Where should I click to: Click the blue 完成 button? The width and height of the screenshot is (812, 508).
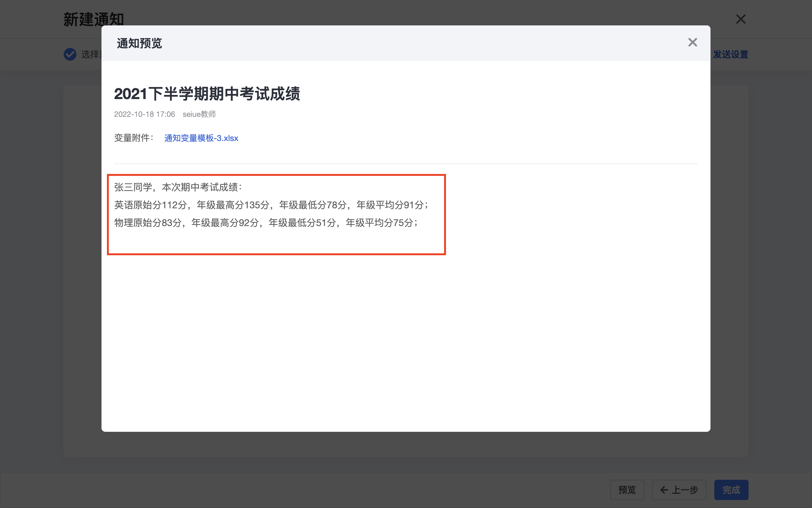731,490
